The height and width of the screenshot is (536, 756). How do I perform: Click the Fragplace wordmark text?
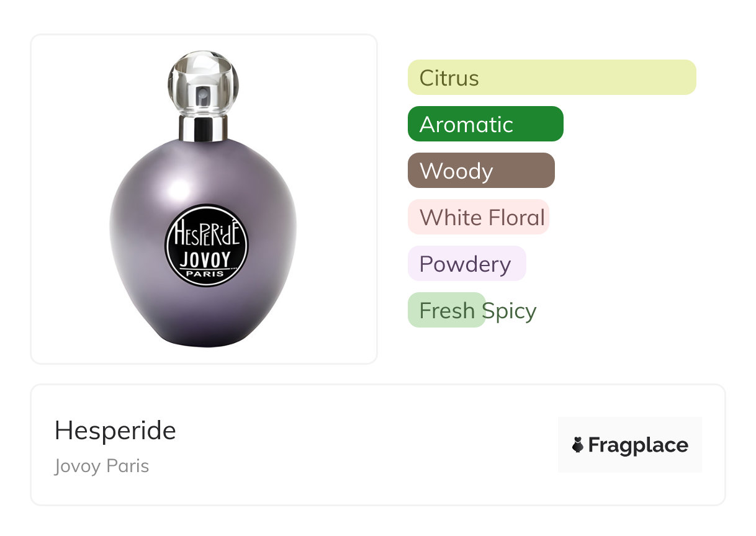coord(638,445)
